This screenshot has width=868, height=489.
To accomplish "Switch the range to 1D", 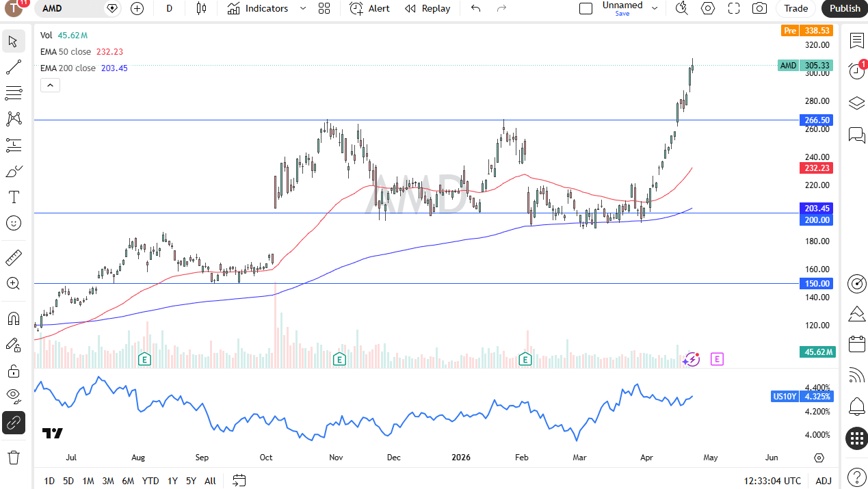I will coord(49,481).
